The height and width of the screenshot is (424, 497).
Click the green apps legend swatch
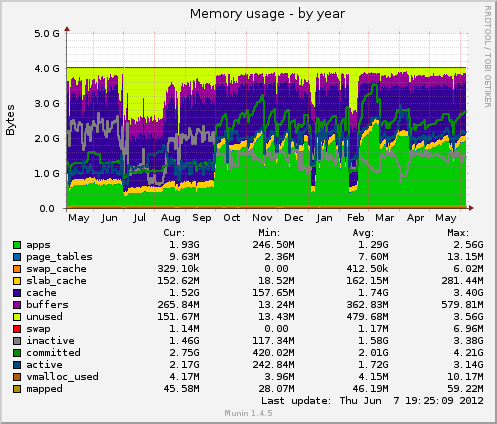17,245
